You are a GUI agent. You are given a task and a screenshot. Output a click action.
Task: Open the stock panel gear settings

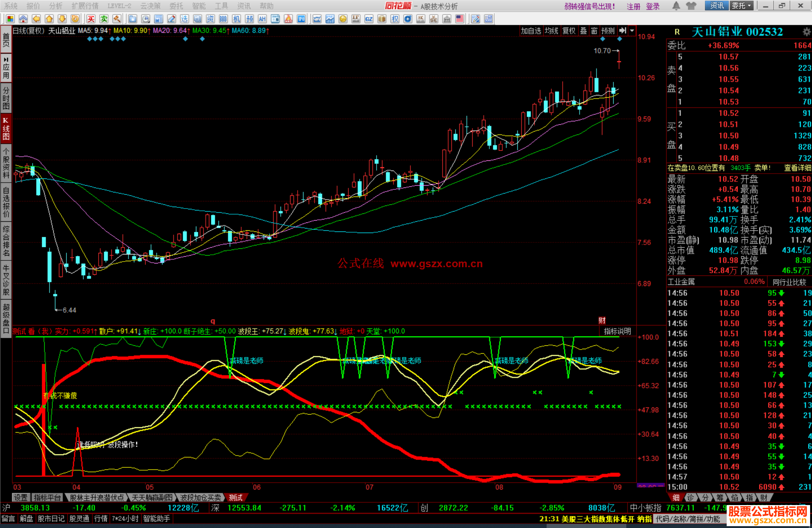(x=806, y=32)
